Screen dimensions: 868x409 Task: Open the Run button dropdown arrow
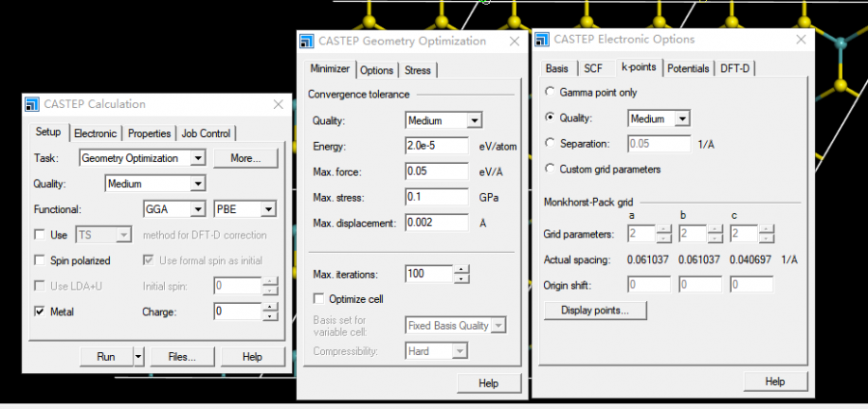pos(139,356)
